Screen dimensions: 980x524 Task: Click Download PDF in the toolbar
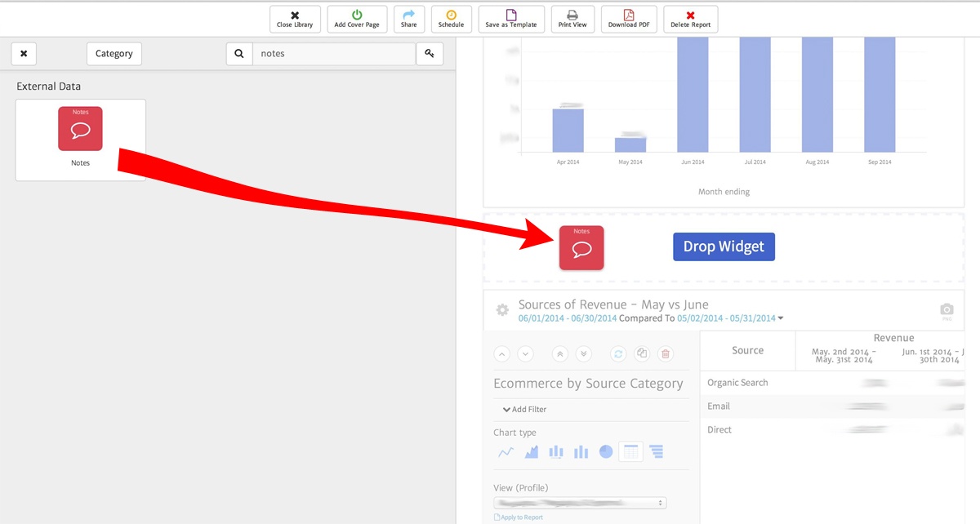tap(629, 19)
